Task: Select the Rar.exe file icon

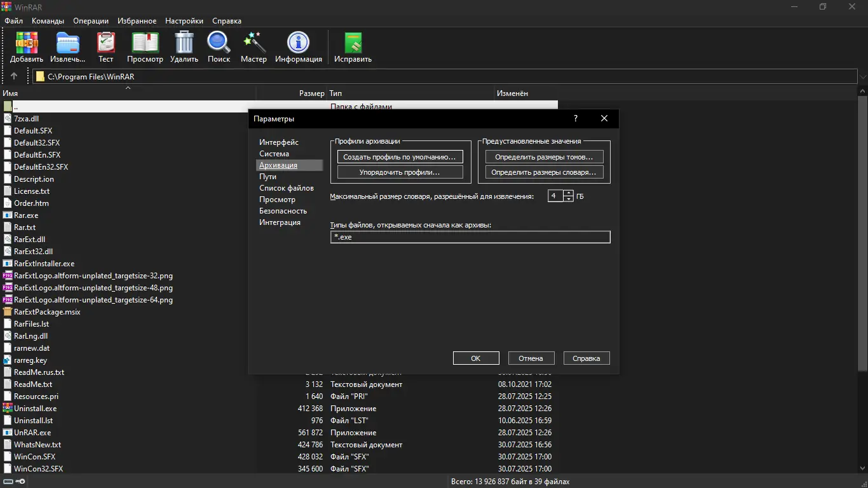Action: 8,215
